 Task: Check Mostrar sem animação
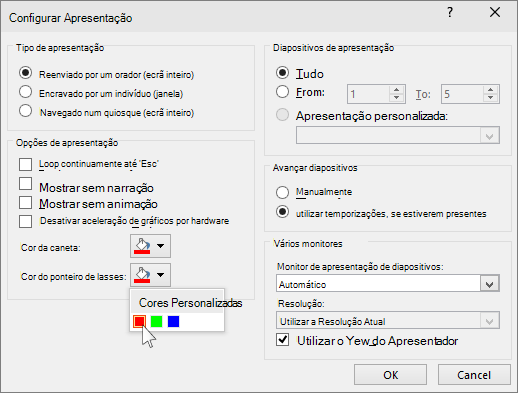point(26,202)
